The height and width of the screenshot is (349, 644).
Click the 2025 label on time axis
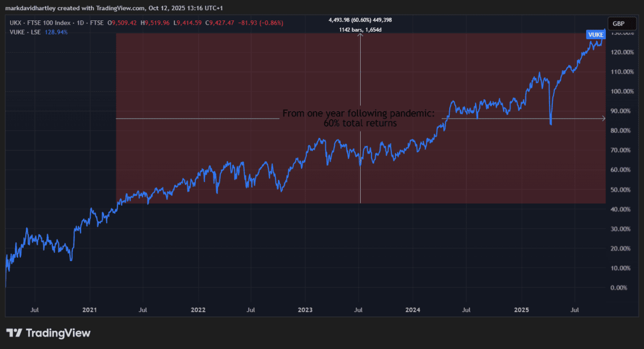[x=522, y=310]
